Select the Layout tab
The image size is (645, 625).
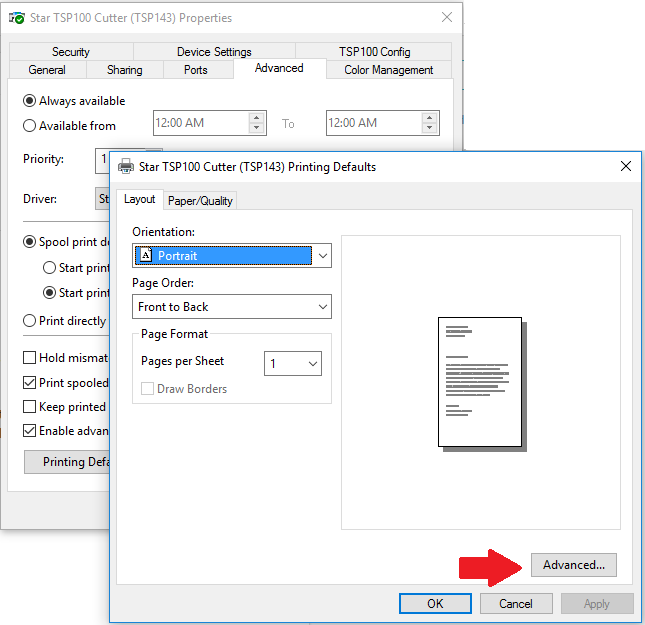pos(140,200)
